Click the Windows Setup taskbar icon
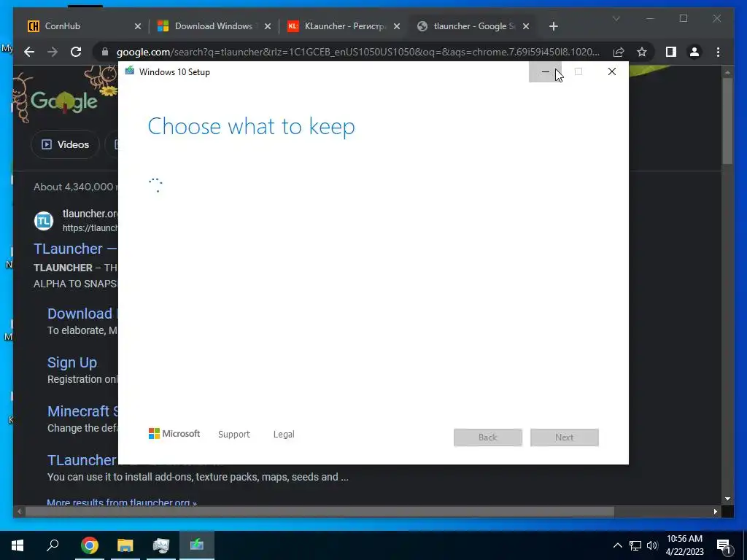 [197, 545]
